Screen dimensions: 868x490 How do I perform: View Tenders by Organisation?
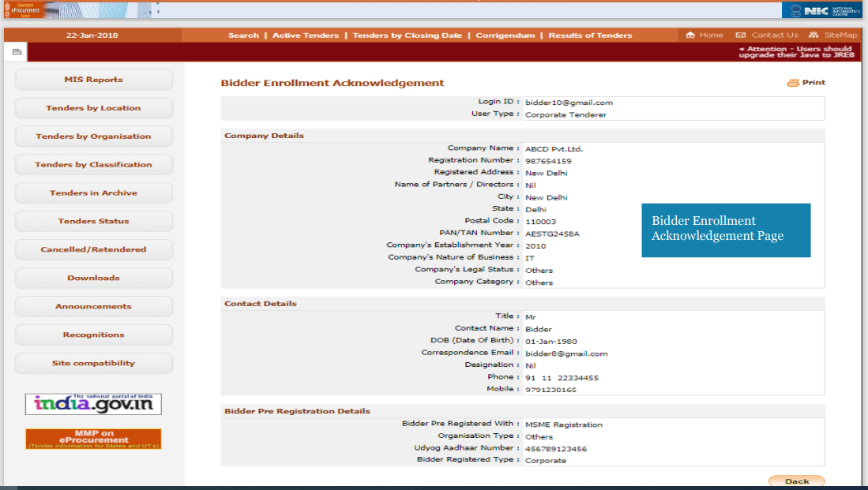pyautogui.click(x=93, y=136)
